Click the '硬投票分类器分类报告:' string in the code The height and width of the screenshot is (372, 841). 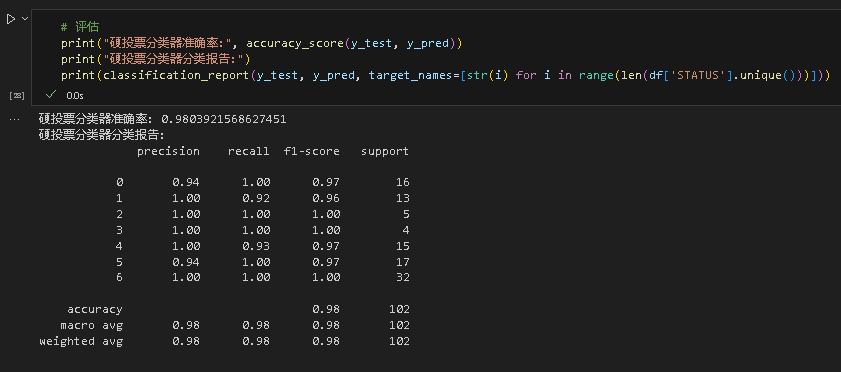[177, 59]
